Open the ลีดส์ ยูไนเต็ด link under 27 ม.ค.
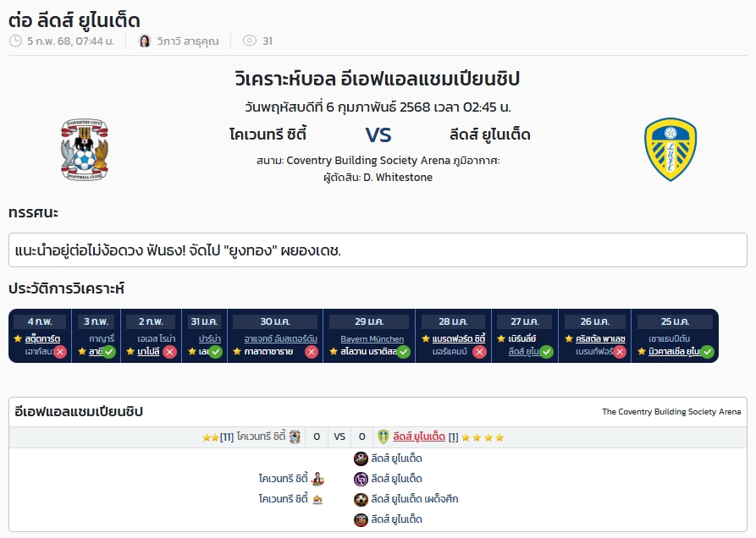756x538 pixels. 524,352
